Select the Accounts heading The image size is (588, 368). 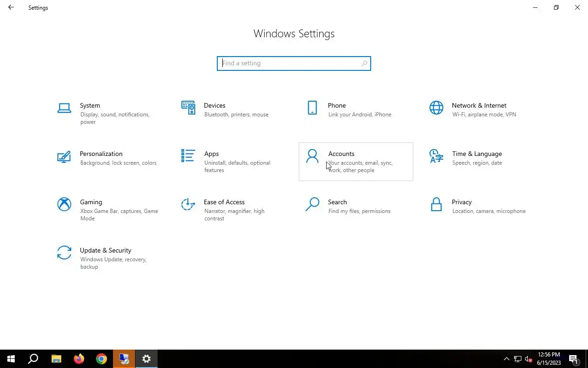click(341, 154)
